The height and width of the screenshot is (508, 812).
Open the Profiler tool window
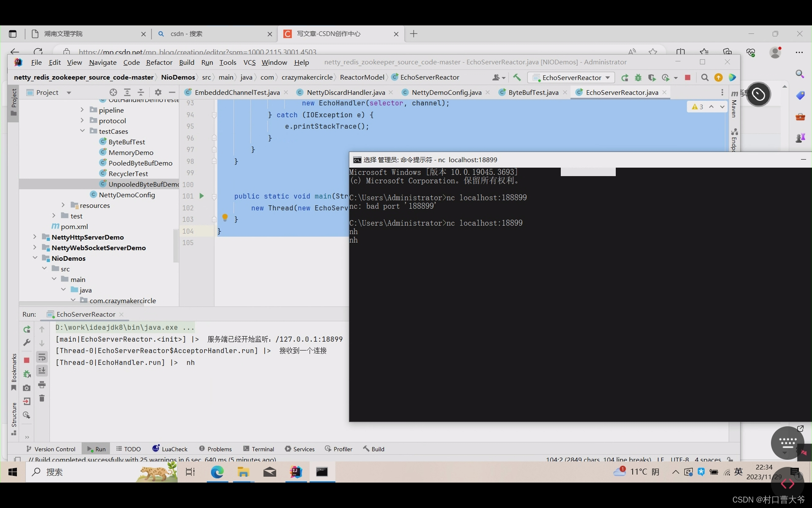pyautogui.click(x=339, y=449)
